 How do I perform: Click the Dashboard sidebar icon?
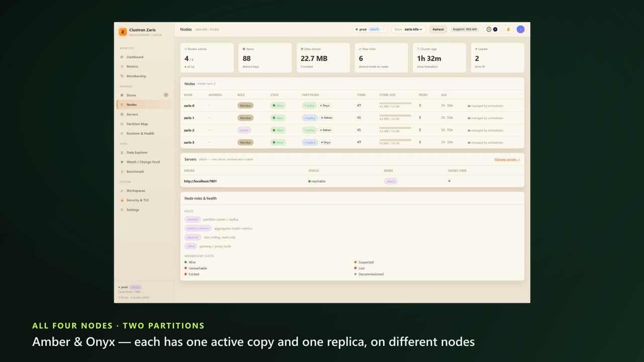(122, 57)
